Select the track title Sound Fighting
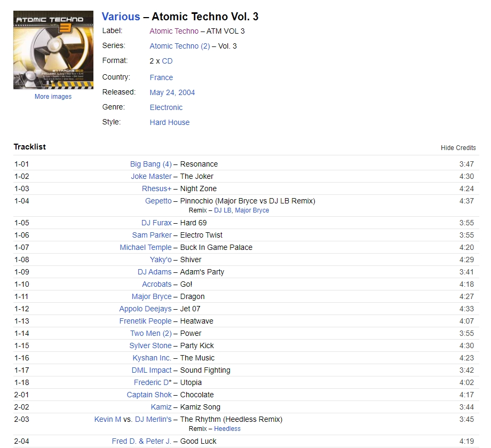Viewport: 491px width, 448px height. tap(205, 370)
